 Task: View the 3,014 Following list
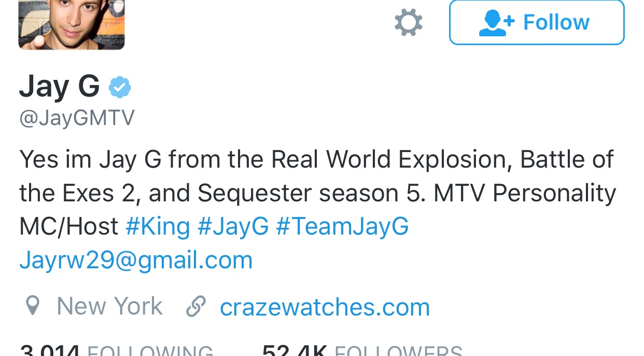click(116, 350)
